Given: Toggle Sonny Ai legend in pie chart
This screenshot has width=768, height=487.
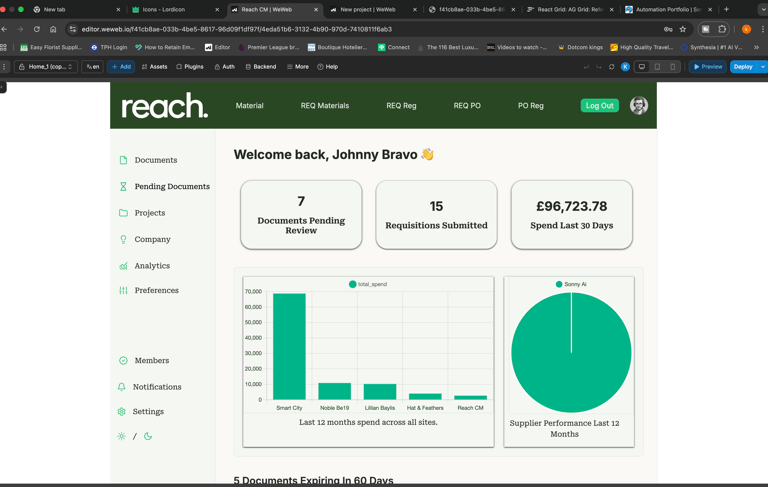Looking at the screenshot, I should [571, 284].
